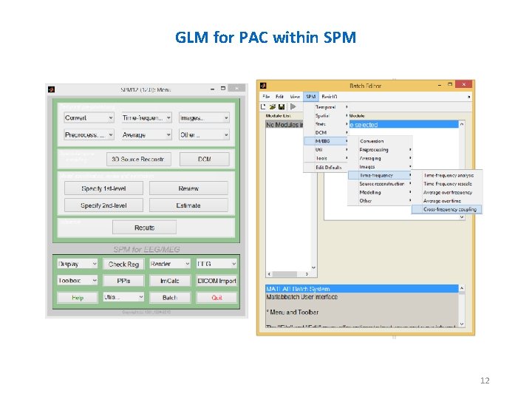Select Source reconstruction submenu entry
Viewport: 532px width, 399px height.
point(380,183)
